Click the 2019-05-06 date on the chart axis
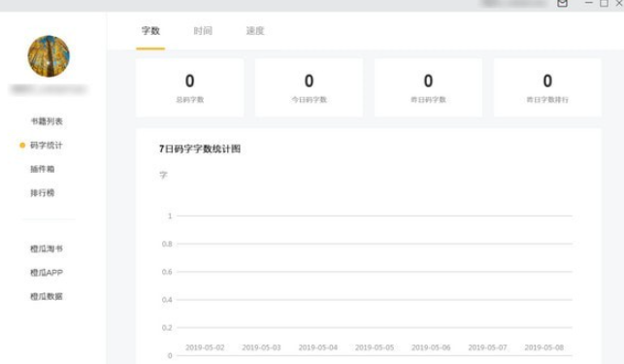The image size is (624, 364). coord(431,347)
